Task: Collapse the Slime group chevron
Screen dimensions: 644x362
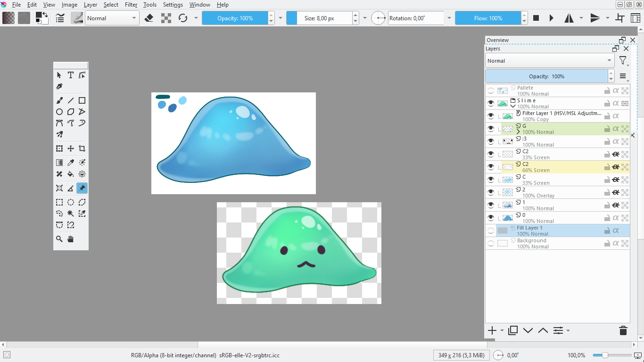Action: [513, 107]
